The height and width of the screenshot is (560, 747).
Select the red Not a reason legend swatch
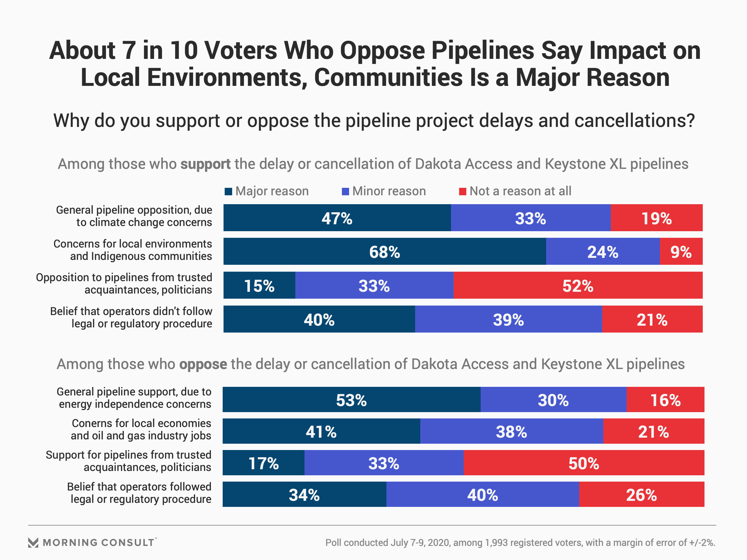(463, 191)
